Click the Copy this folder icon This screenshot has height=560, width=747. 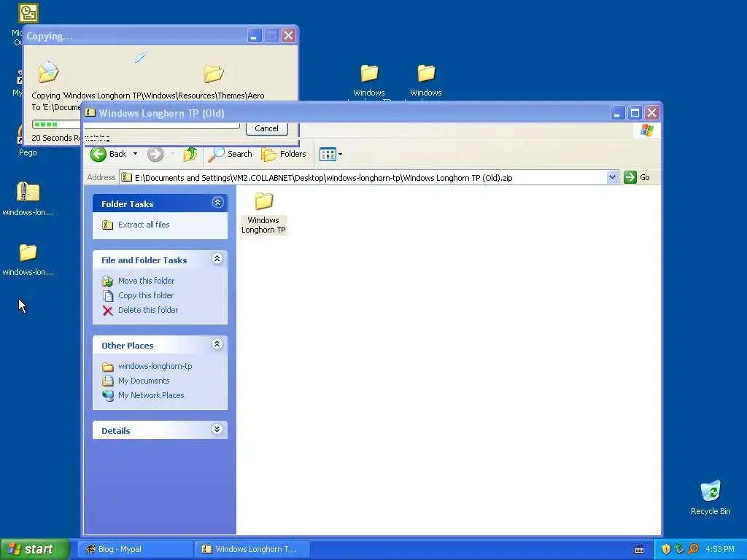[x=108, y=296]
